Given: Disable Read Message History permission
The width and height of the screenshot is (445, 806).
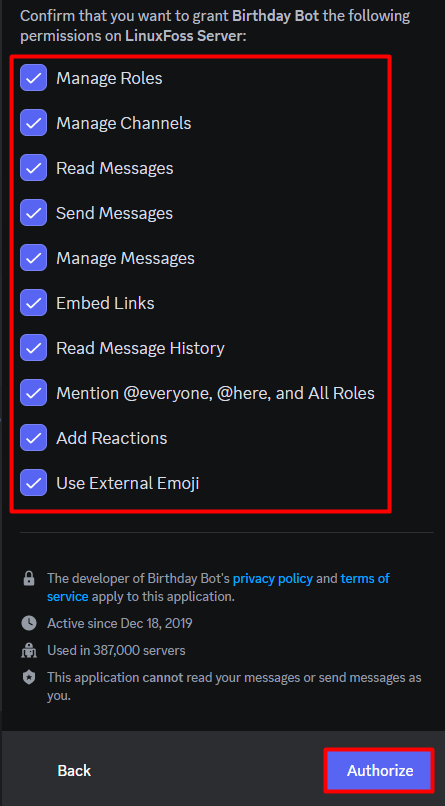Looking at the screenshot, I should click(x=33, y=348).
